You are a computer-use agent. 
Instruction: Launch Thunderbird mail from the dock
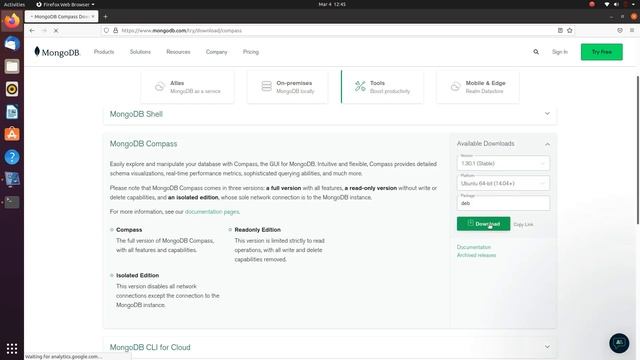pyautogui.click(x=12, y=43)
